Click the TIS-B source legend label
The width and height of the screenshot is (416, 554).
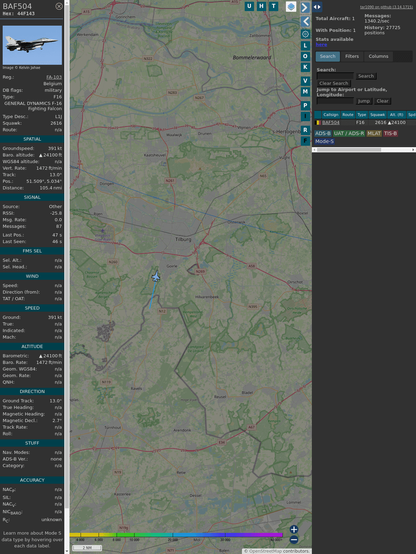(390, 133)
